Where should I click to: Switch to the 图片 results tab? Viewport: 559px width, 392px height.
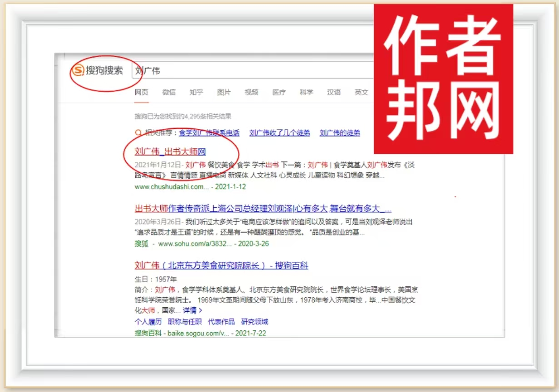tap(224, 93)
